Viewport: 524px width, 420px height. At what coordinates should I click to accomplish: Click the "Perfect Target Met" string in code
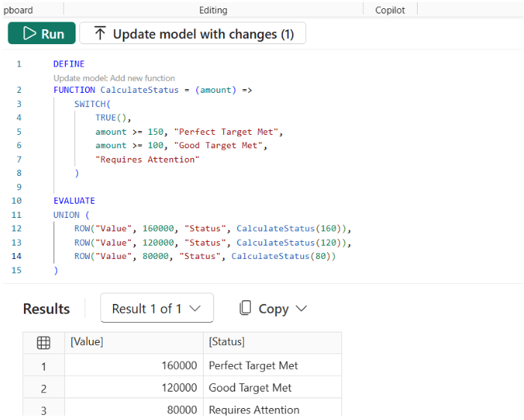(x=227, y=132)
